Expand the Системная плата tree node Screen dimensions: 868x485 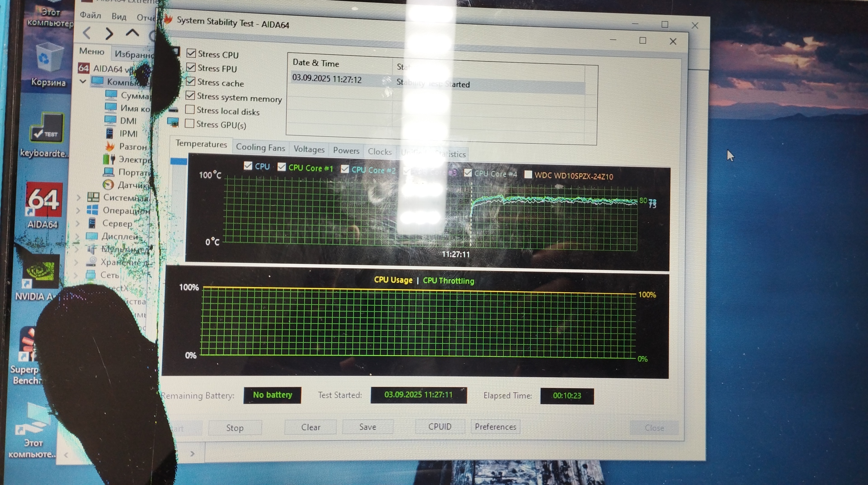click(78, 197)
